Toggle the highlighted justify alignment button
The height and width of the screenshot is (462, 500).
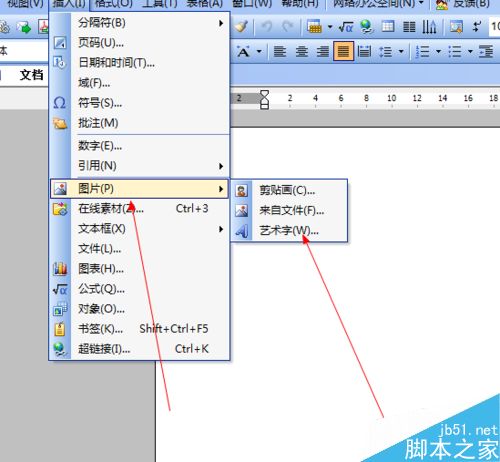pyautogui.click(x=343, y=51)
